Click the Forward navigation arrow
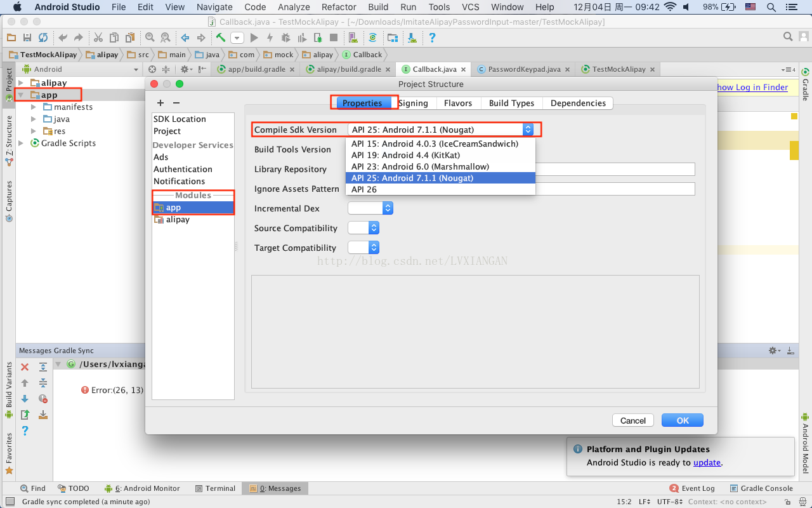812x508 pixels. click(x=201, y=37)
